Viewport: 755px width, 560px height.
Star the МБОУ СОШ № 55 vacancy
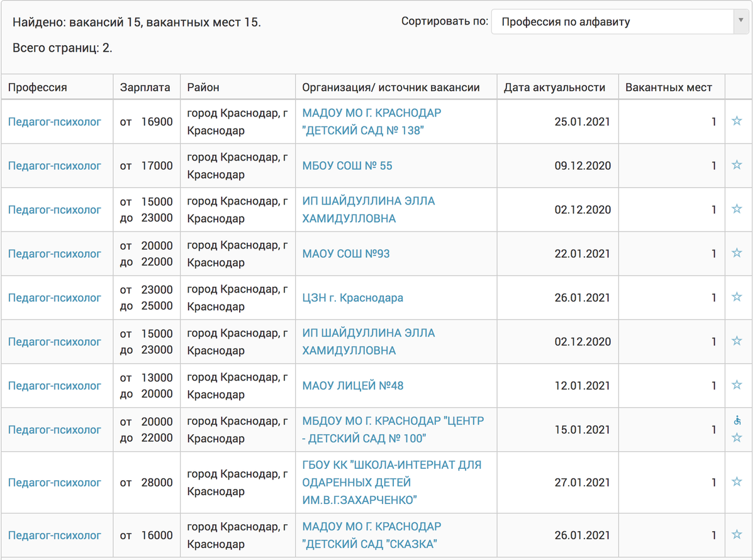pos(738,165)
